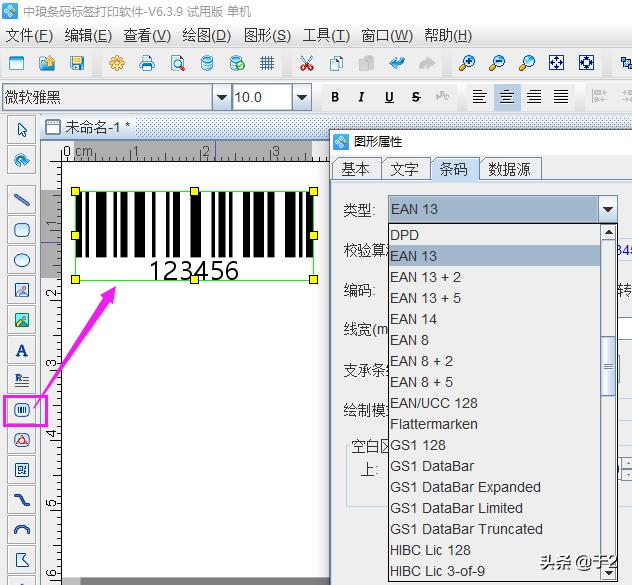Viewport: 632px width, 585px height.
Task: Open print via the printer icon
Action: 147,63
